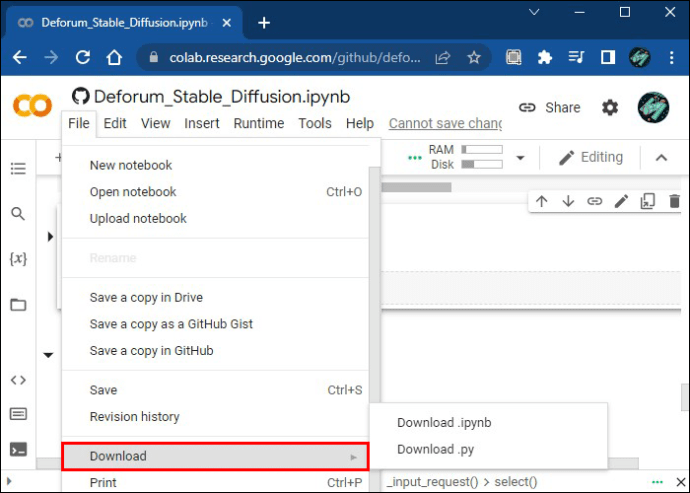The height and width of the screenshot is (493, 690).
Task: Select Save a copy as a GitHub Gist
Action: coord(215,324)
